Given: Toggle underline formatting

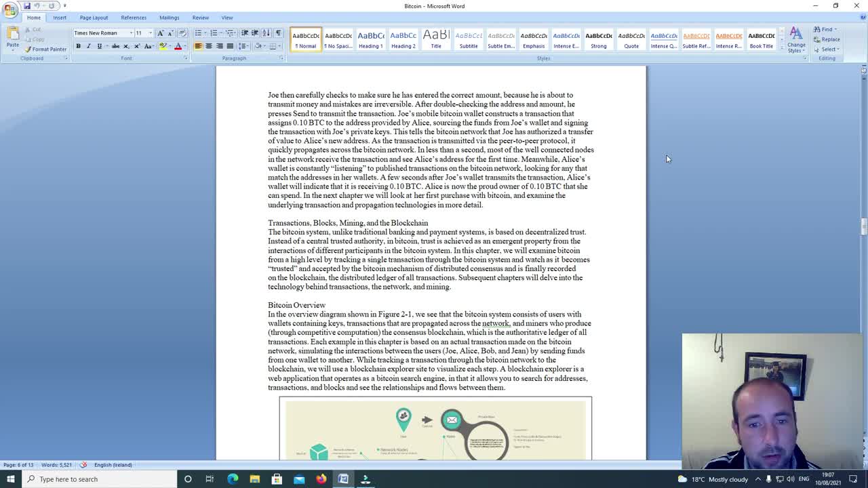Looking at the screenshot, I should tap(99, 46).
